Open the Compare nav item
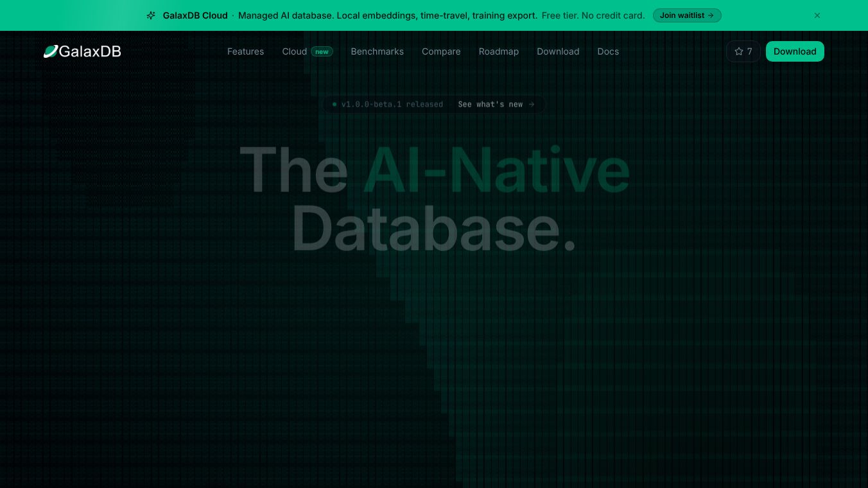This screenshot has width=868, height=488. click(x=441, y=51)
